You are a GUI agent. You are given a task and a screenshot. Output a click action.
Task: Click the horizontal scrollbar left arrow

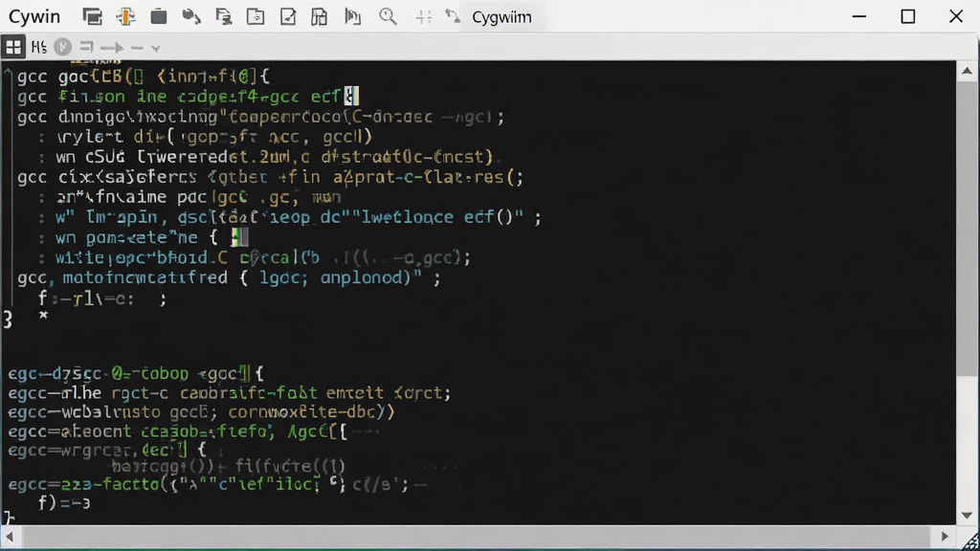click(x=10, y=536)
